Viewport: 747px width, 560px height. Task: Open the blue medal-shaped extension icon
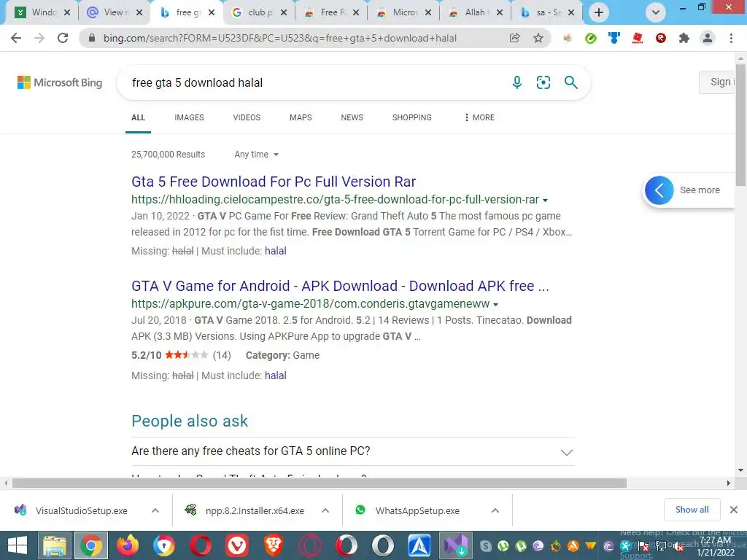[614, 38]
